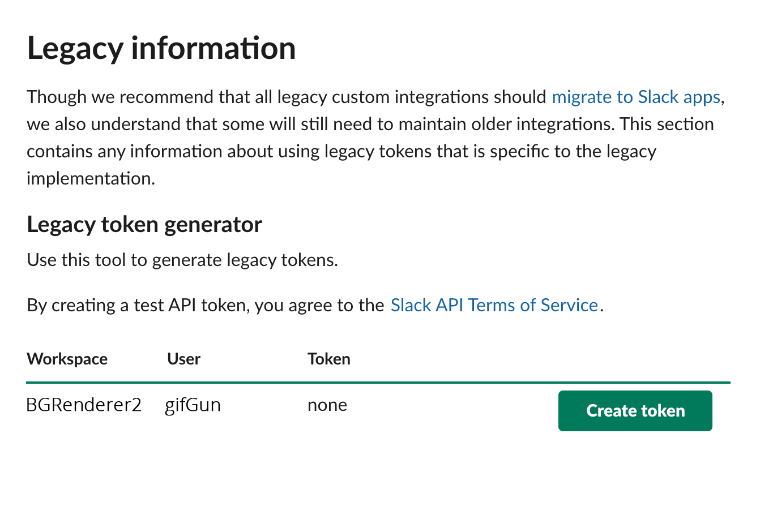Viewport: 760px width, 532px height.
Task: Click 'Use this tool to generate legacy tokens' text
Action: [x=182, y=260]
